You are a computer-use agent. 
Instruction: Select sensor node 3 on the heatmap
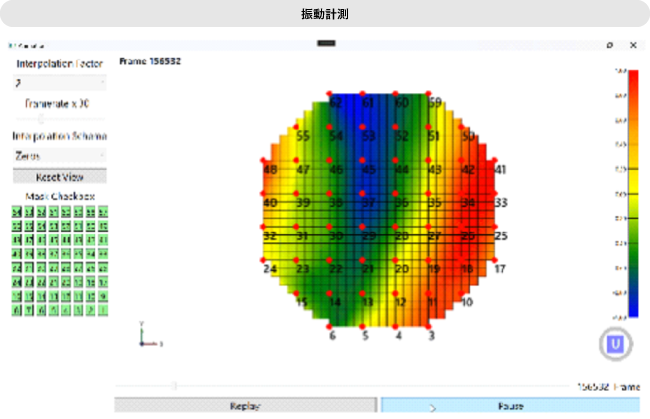[x=429, y=326]
